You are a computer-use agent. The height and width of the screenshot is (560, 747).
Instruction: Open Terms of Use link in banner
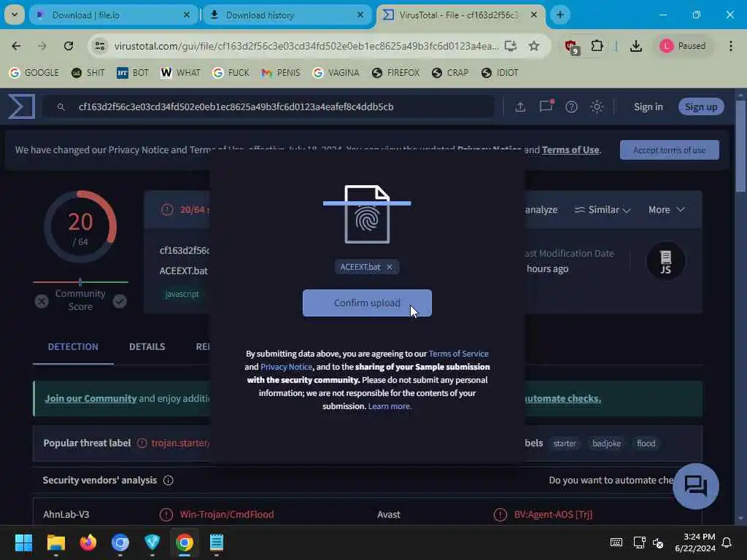point(570,150)
